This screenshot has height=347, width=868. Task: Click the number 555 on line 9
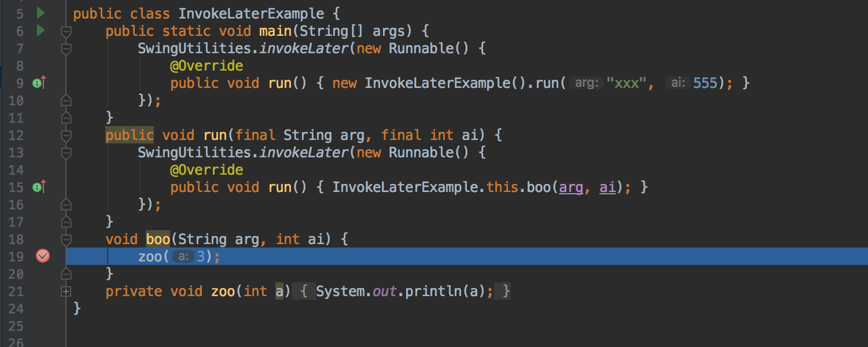tap(705, 83)
